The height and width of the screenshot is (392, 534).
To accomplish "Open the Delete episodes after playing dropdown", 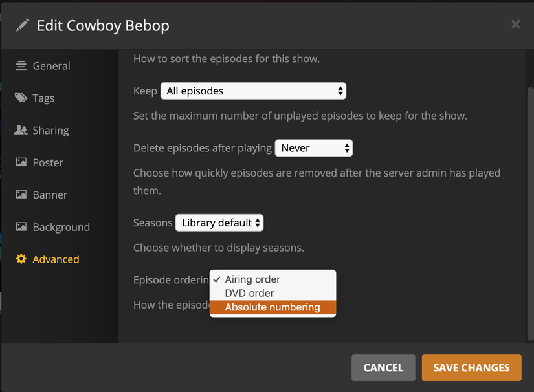I will click(x=314, y=148).
